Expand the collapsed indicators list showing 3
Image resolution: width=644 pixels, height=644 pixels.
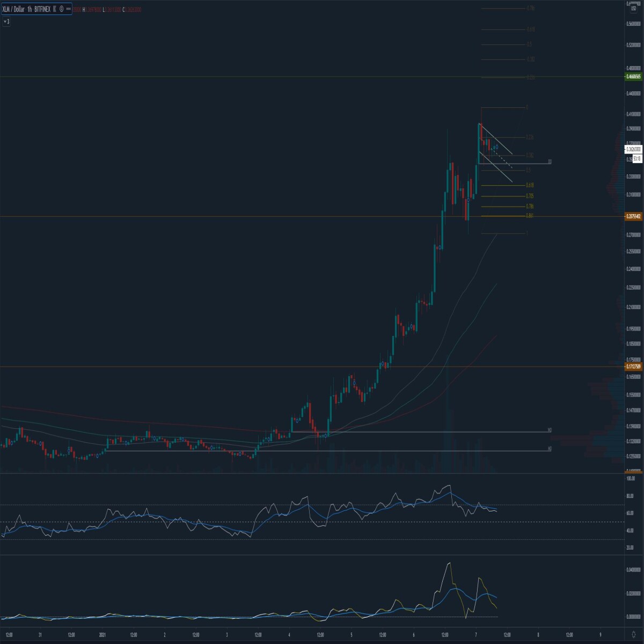click(6, 21)
